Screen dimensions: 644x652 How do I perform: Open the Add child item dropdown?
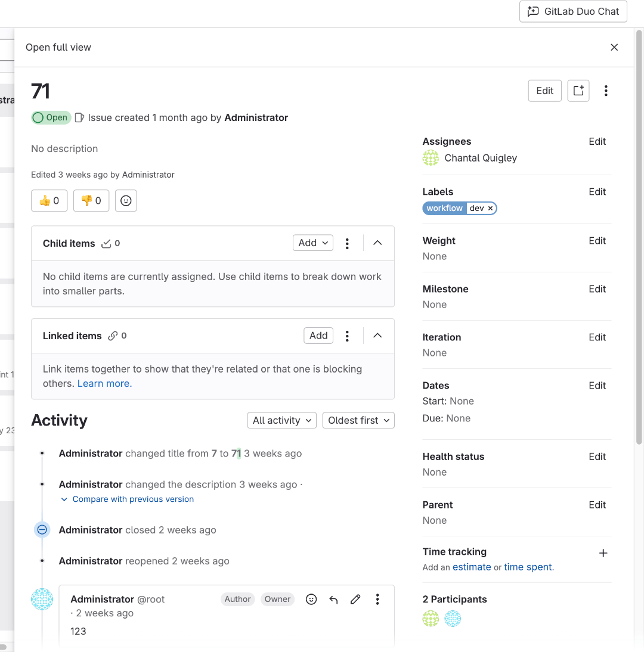(313, 243)
